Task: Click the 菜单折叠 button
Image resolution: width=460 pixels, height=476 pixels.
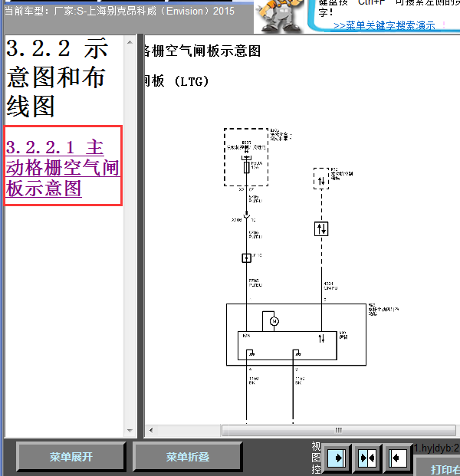Action: (x=187, y=457)
